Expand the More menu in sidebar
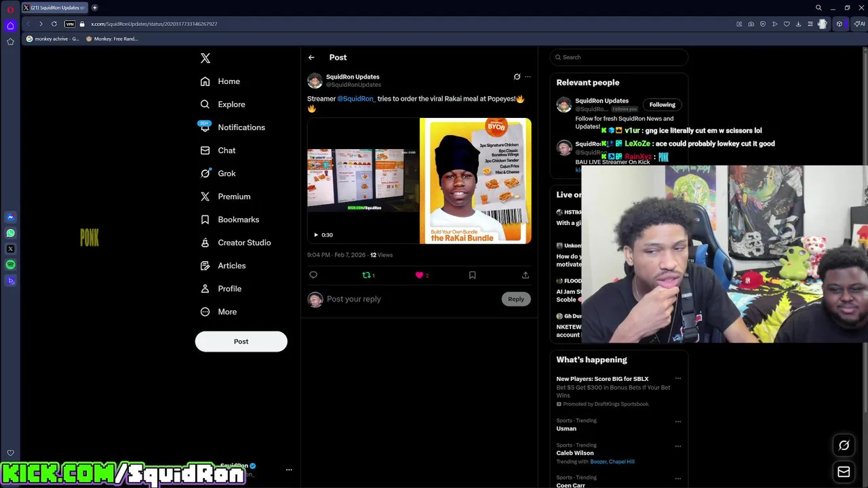This screenshot has width=868, height=488. coord(218,312)
